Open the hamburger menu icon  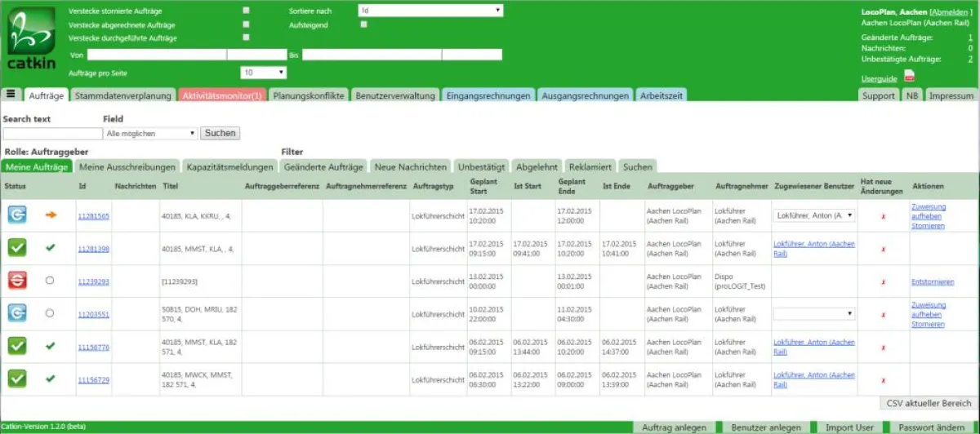click(x=11, y=95)
